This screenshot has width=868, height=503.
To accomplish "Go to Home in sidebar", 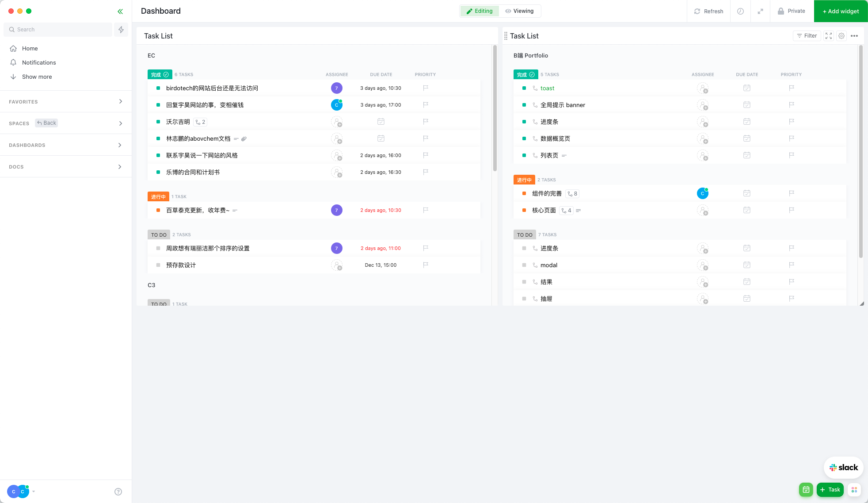I will click(x=30, y=49).
